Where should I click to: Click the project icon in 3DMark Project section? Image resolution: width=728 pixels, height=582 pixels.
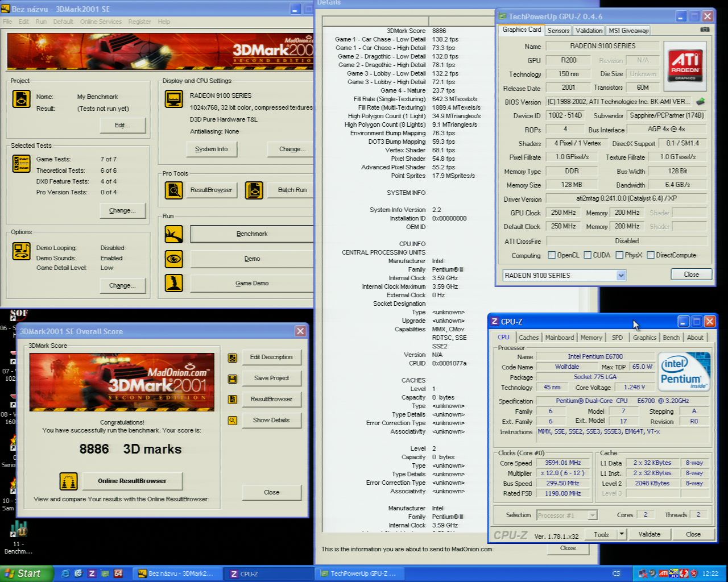pyautogui.click(x=21, y=99)
